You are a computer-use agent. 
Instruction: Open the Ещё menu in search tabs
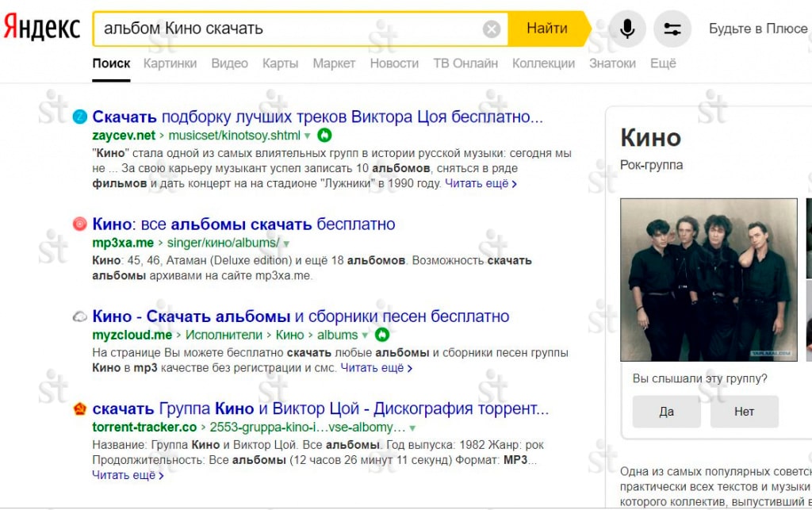(x=663, y=63)
